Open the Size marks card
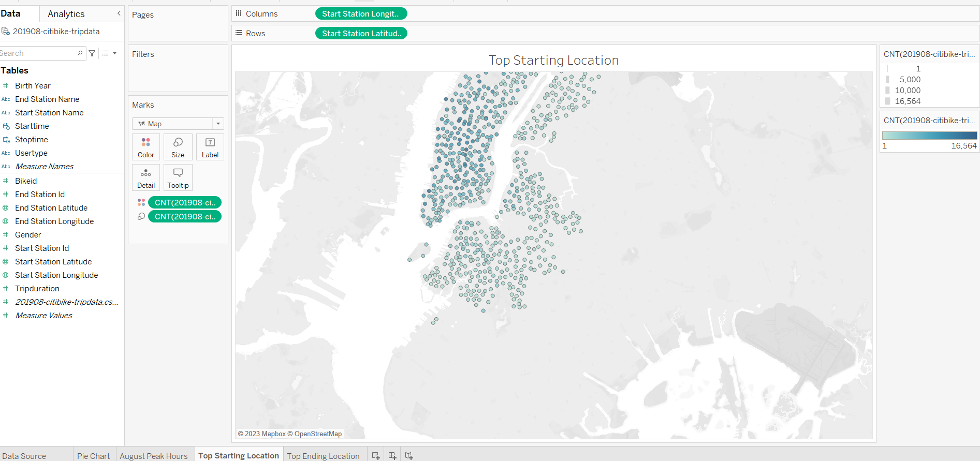 (x=178, y=147)
